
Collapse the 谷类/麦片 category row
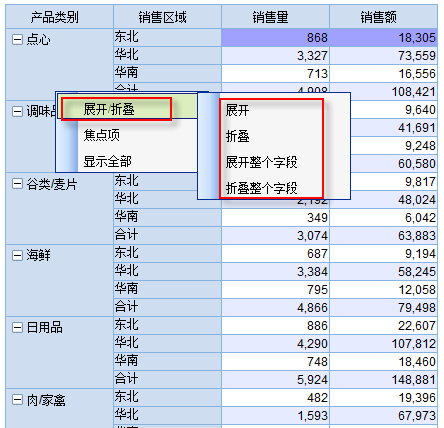coord(17,184)
